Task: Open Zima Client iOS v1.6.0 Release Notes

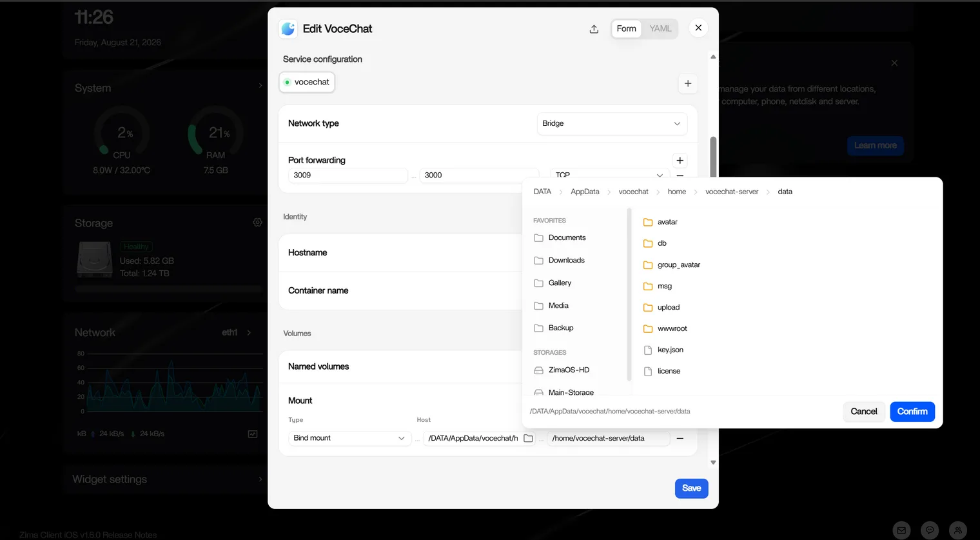Action: pyautogui.click(x=88, y=535)
